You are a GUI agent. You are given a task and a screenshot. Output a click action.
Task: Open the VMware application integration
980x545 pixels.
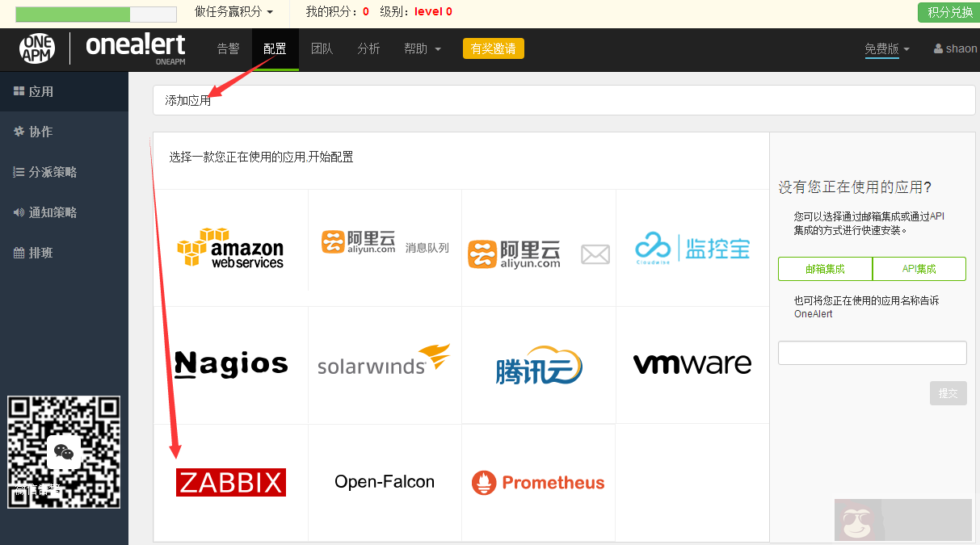click(692, 364)
